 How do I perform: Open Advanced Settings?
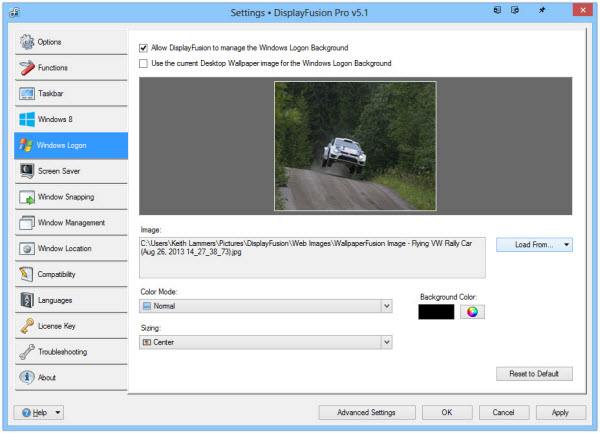pos(367,413)
